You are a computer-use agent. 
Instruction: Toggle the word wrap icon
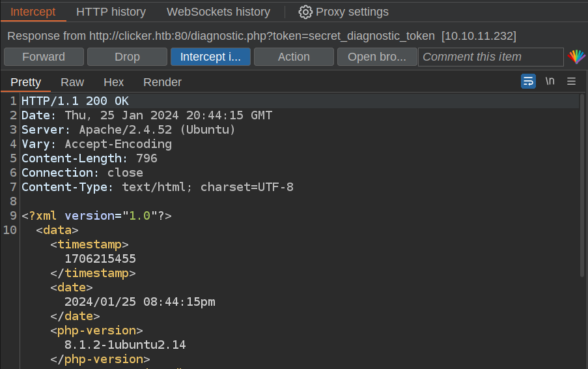528,81
